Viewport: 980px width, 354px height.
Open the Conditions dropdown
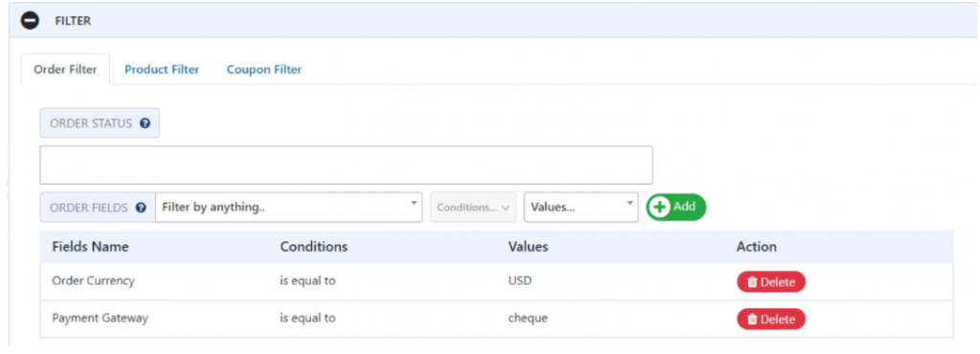pos(473,208)
